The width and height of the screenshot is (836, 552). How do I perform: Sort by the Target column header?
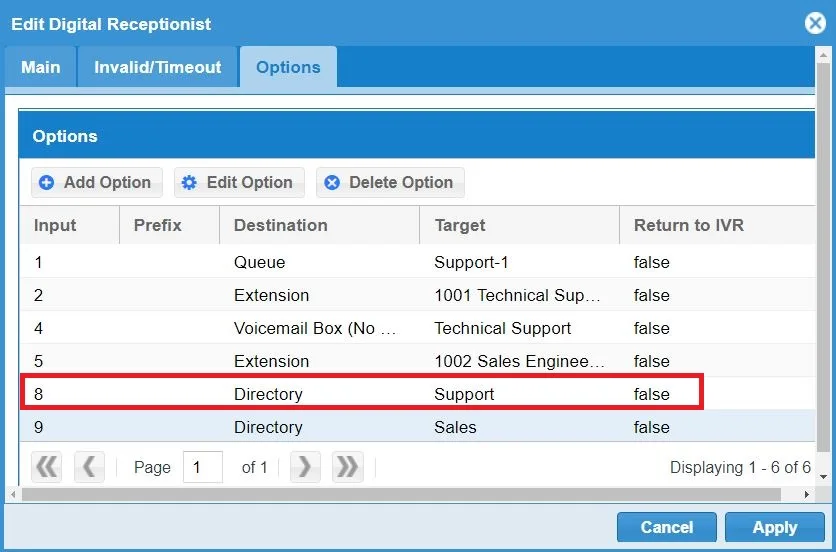520,225
